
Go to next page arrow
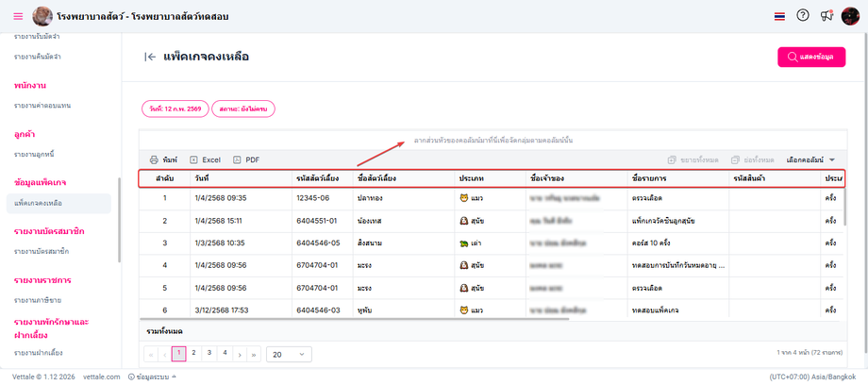tap(239, 354)
